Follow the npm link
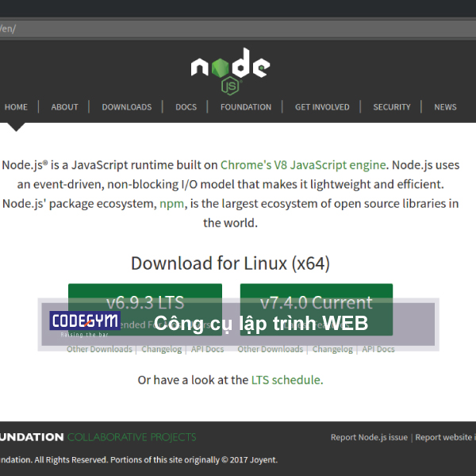This screenshot has height=476, width=476. tap(172, 204)
